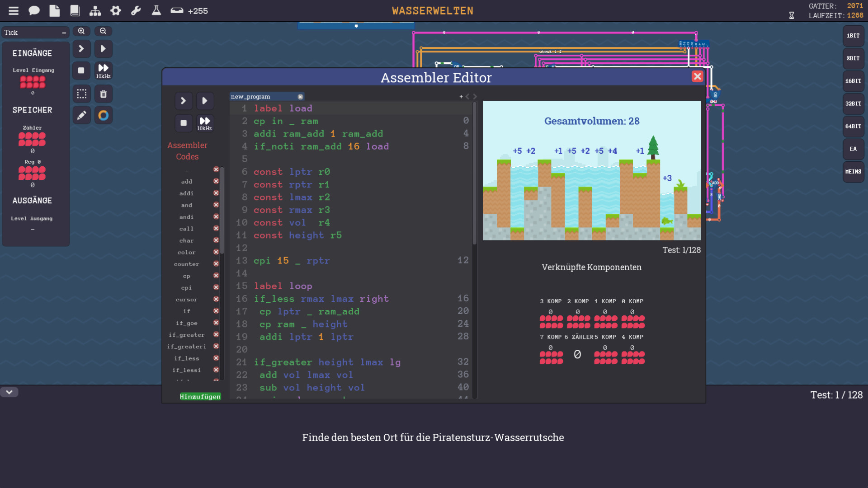This screenshot has width=868, height=488.
Task: Go to next program tab arrow
Action: (475, 97)
